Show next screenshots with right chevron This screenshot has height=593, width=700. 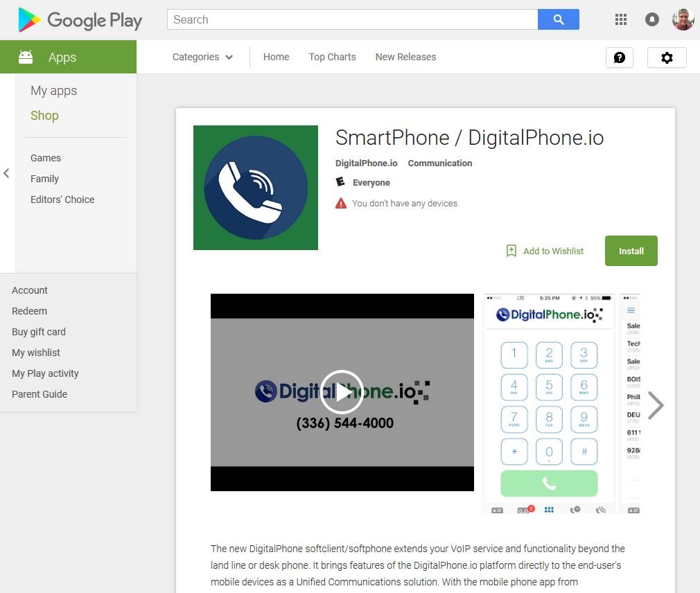coord(656,405)
